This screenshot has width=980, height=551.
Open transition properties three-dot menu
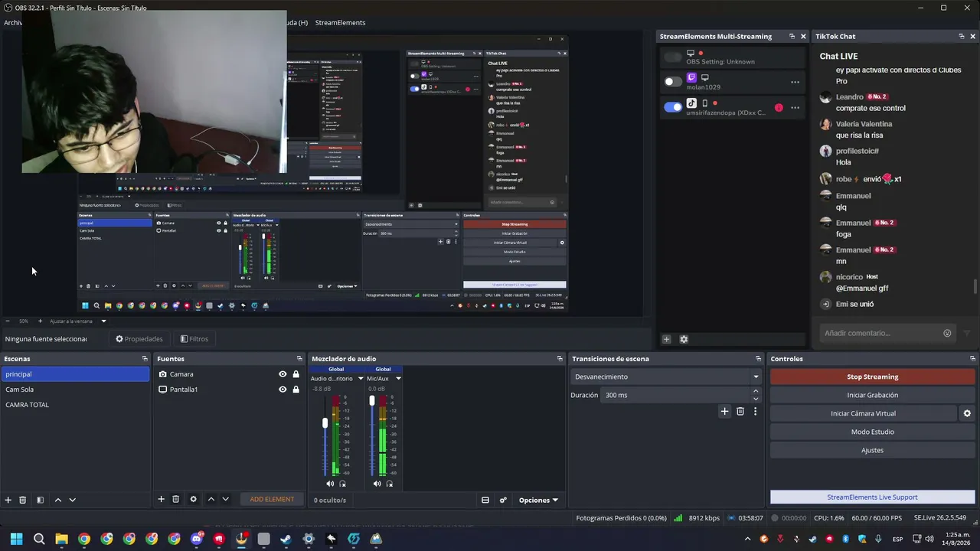pyautogui.click(x=755, y=411)
